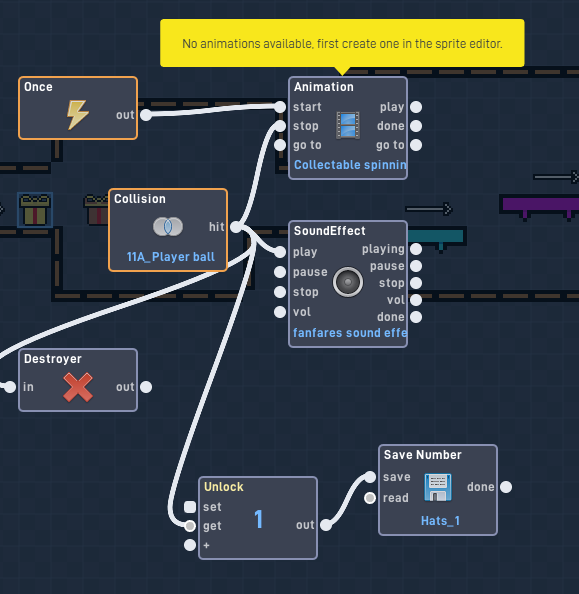579x594 pixels.
Task: Select the Save Number done port
Action: (506, 487)
